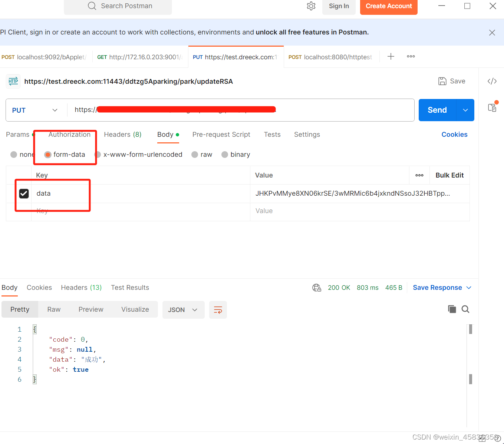The width and height of the screenshot is (504, 444).
Task: Open the settings gear icon
Action: click(311, 6)
